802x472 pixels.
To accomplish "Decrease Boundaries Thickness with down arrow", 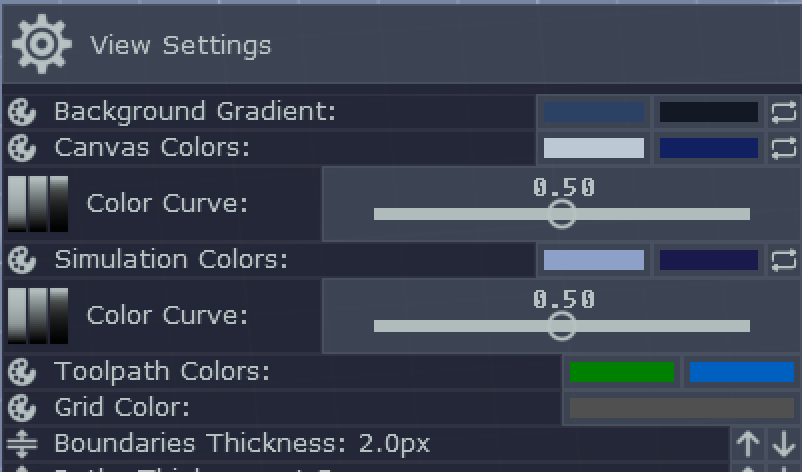I will click(x=784, y=443).
